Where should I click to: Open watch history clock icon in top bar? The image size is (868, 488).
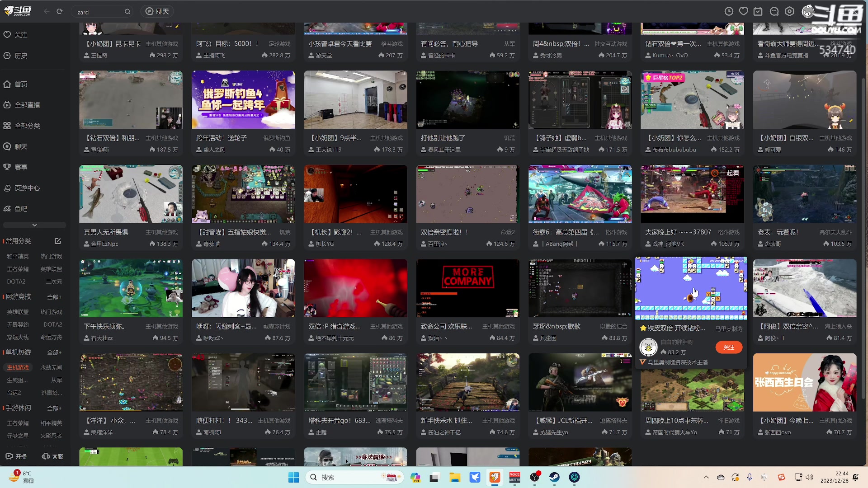729,11
